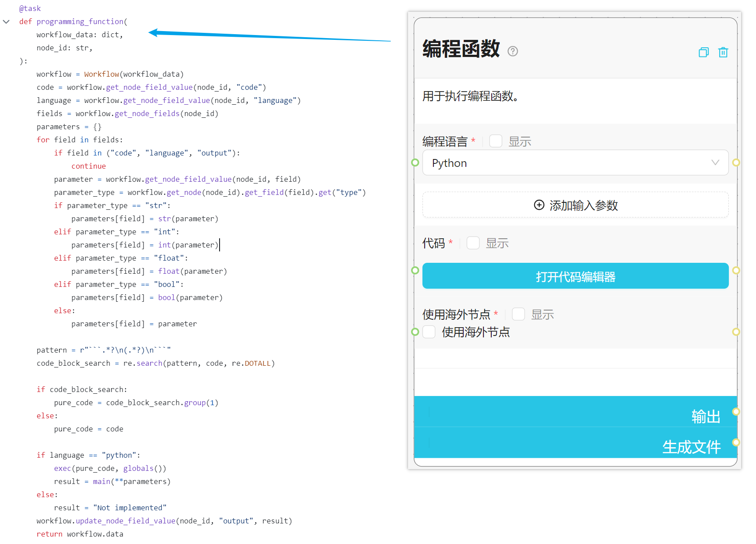Click the yellow connector handle for 生成文件

pos(736,442)
